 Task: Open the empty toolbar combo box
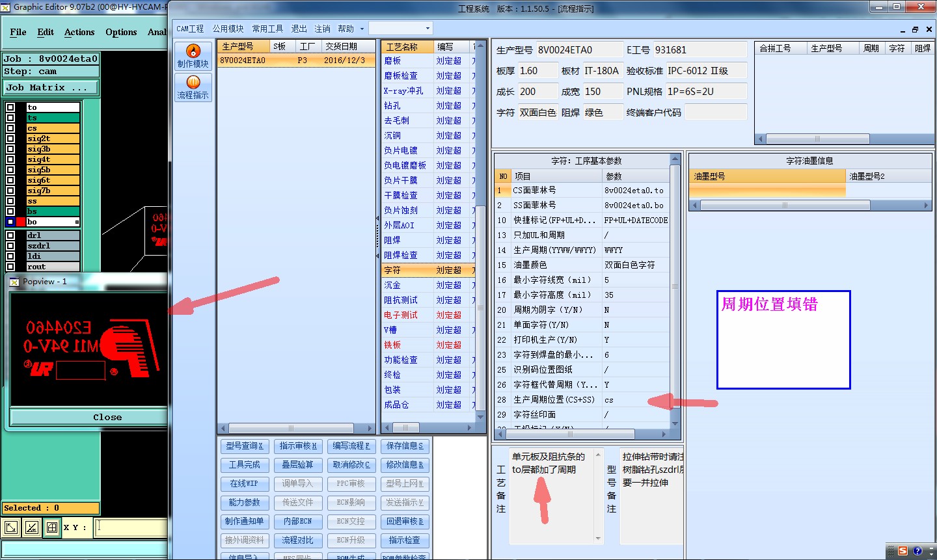(x=400, y=28)
